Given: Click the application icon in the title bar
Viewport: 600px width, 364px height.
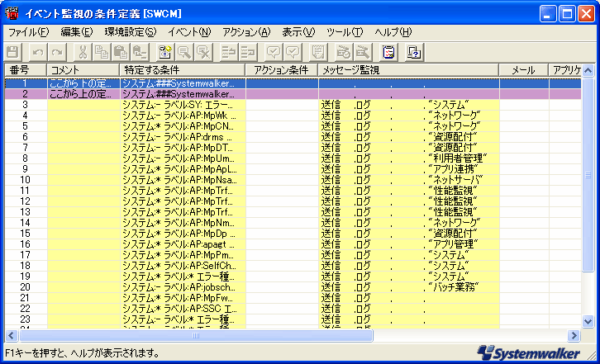Looking at the screenshot, I should pos(12,14).
